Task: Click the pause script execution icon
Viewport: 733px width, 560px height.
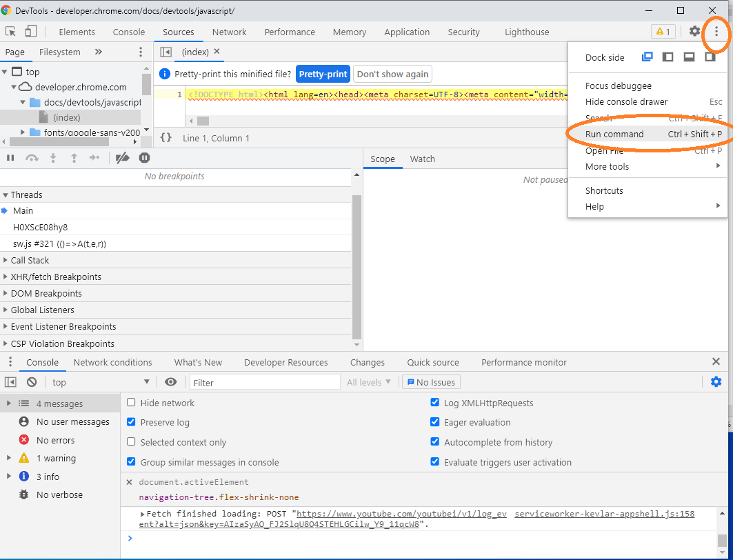Action: pos(10,158)
